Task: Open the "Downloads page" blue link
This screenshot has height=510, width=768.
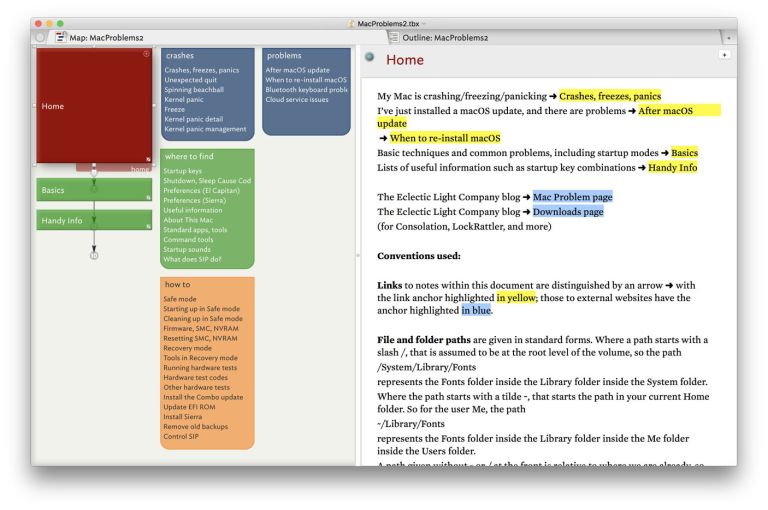Action: [567, 212]
